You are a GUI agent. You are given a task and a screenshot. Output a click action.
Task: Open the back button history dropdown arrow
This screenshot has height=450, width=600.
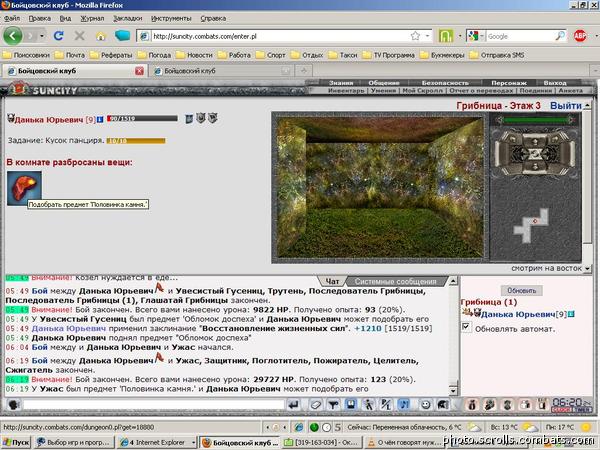[42, 36]
